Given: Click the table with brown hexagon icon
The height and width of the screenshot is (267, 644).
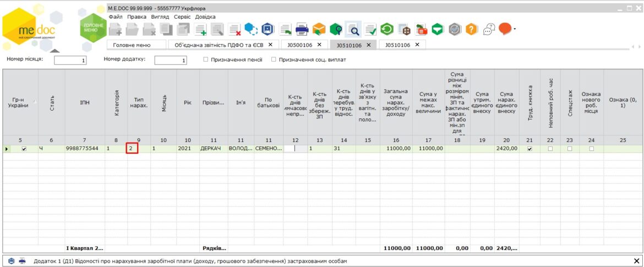Looking at the screenshot, I should click(x=404, y=29).
